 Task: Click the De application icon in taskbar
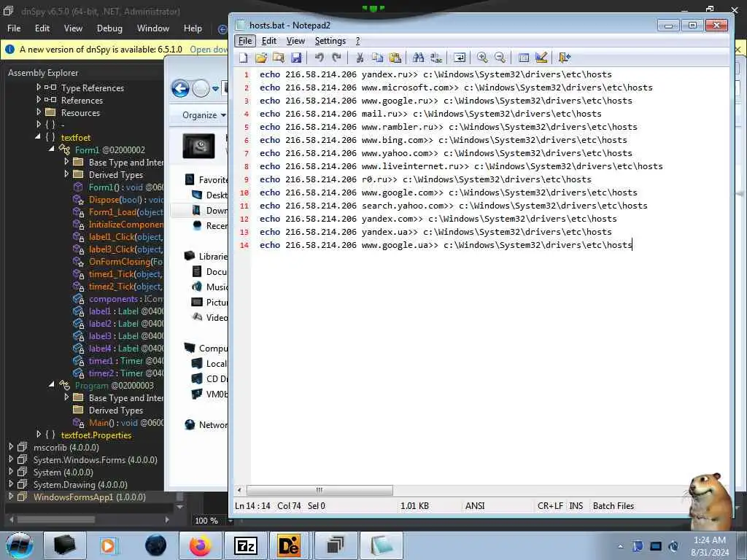(289, 545)
